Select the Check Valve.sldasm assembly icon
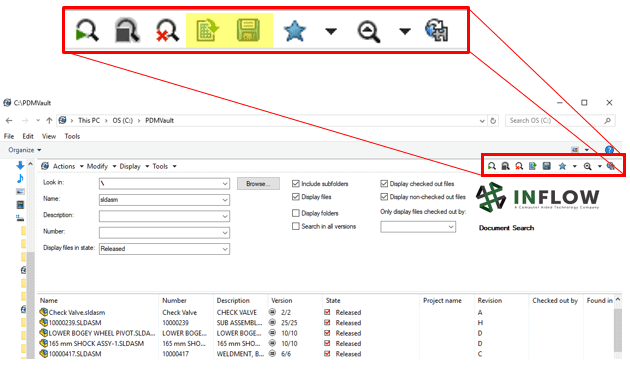Screen dimensions: 630x370 [x=43, y=312]
